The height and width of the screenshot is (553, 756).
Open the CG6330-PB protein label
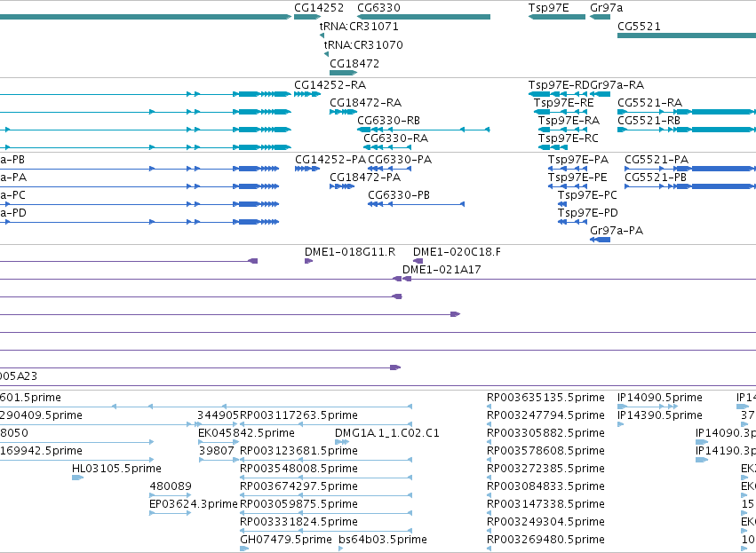pyautogui.click(x=399, y=195)
